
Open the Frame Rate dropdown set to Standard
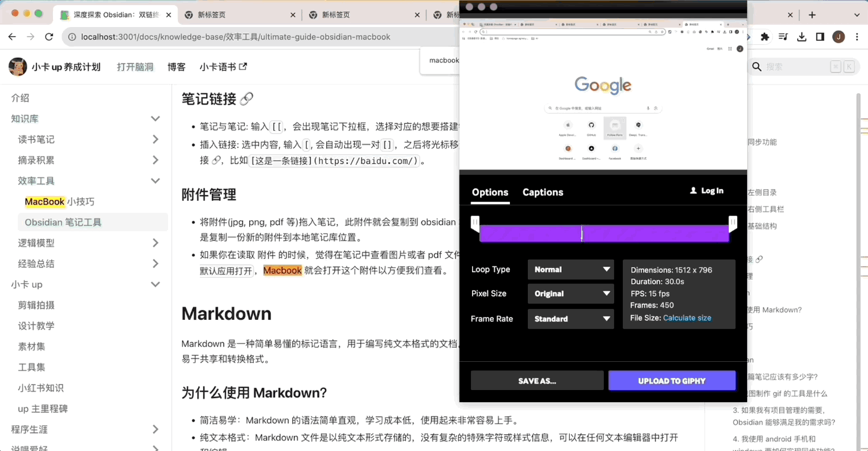pos(570,319)
